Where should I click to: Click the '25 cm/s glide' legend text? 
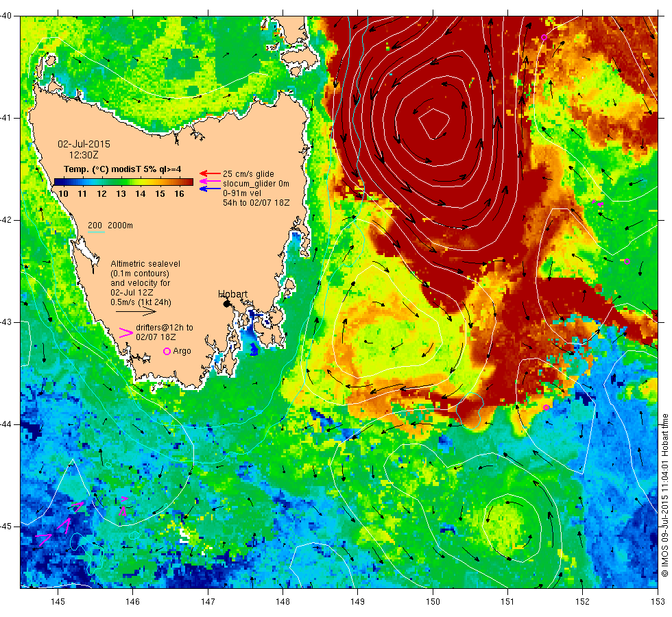click(248, 174)
